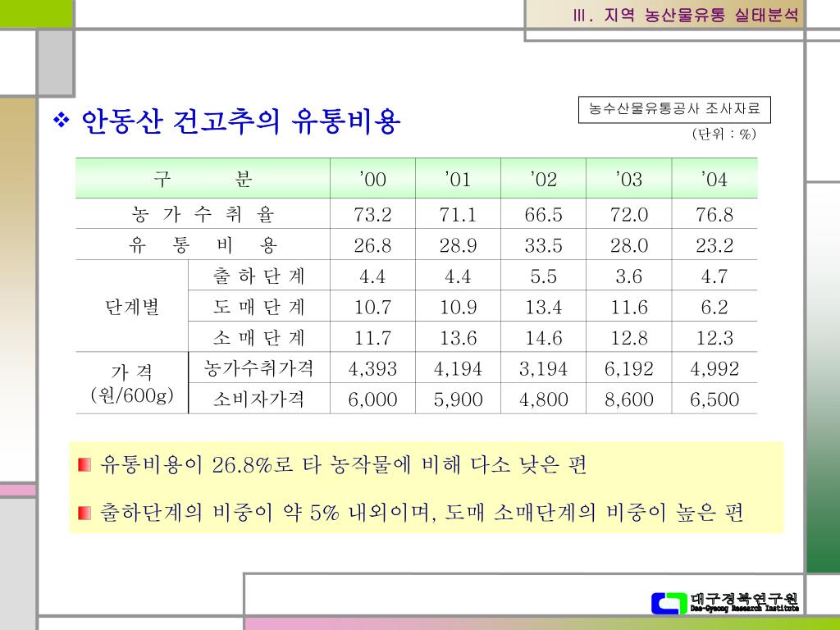Click the Dae-Gyeong Research Institute logo
The image size is (840, 630).
click(725, 603)
